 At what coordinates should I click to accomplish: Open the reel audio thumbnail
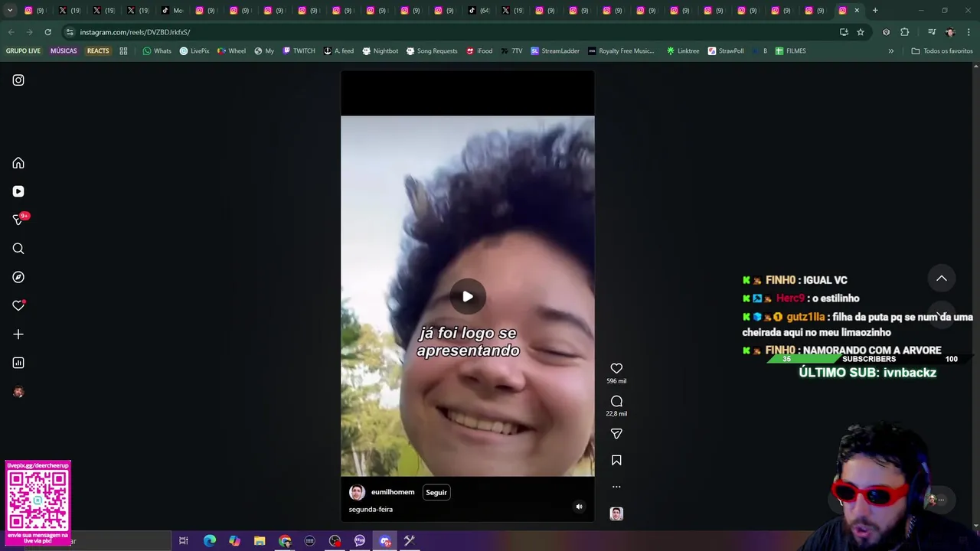tap(616, 514)
